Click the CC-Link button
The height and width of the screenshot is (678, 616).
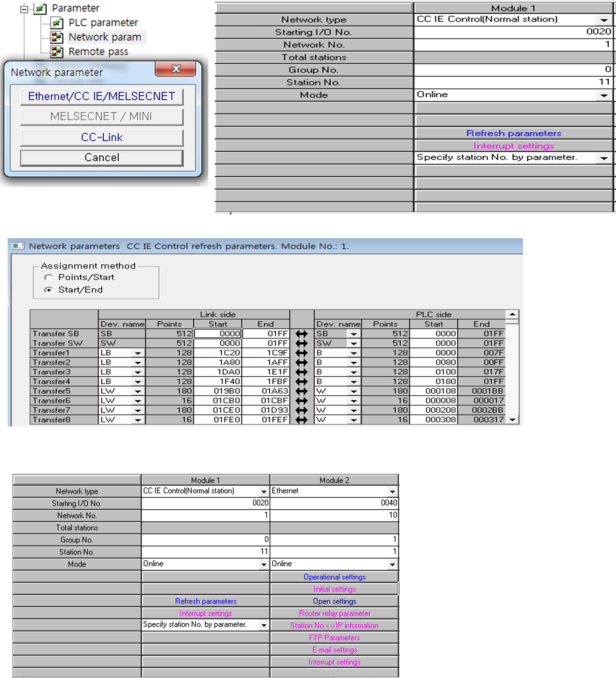coord(101,137)
